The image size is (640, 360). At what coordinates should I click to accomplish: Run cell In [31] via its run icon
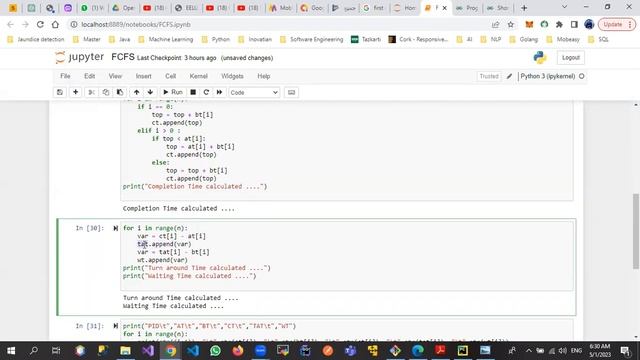[116, 326]
